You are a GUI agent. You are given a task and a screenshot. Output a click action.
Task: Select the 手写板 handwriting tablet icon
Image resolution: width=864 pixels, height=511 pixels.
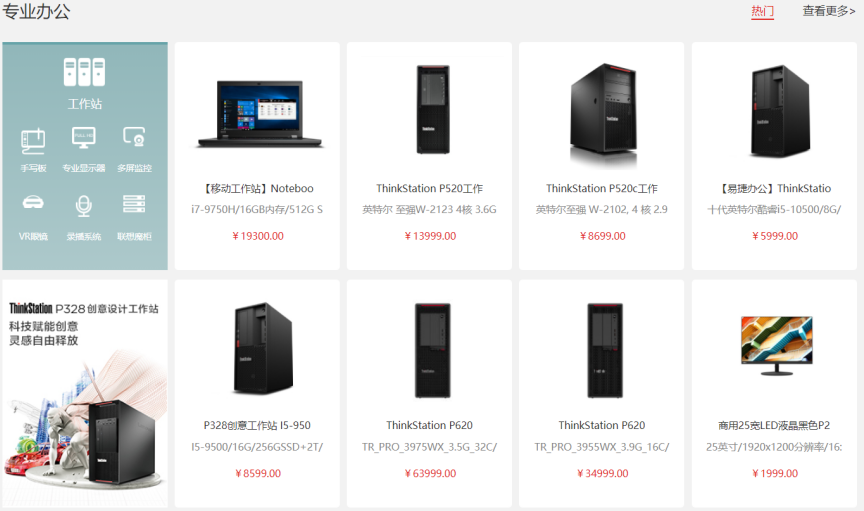tap(33, 141)
